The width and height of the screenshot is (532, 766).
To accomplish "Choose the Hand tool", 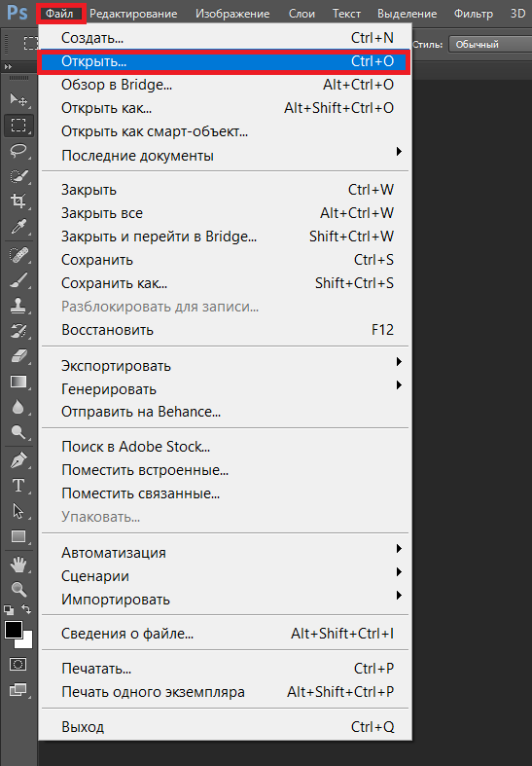I will pos(18,565).
